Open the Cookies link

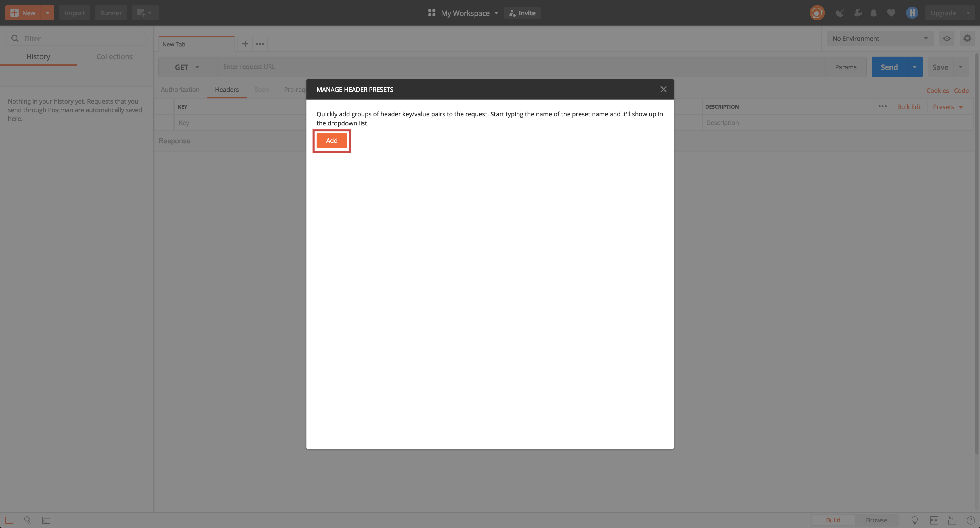(937, 91)
